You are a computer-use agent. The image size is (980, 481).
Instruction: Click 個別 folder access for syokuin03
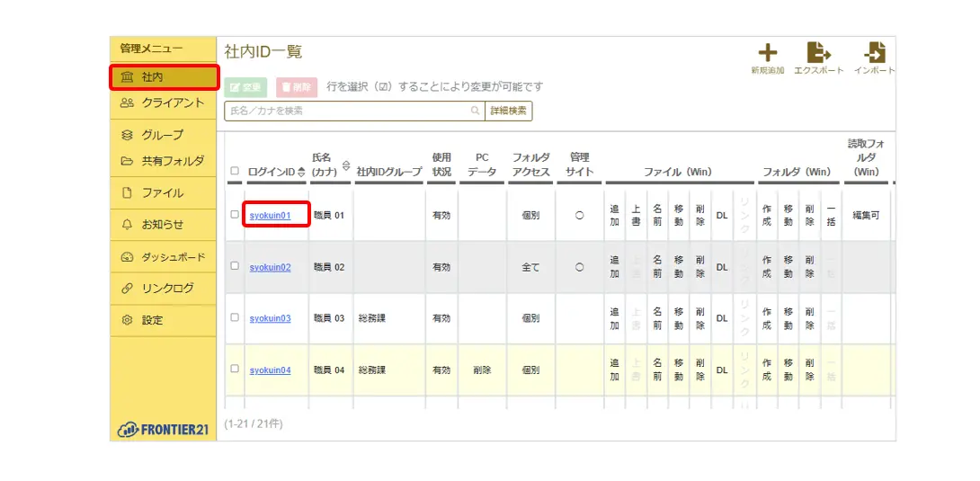(530, 318)
